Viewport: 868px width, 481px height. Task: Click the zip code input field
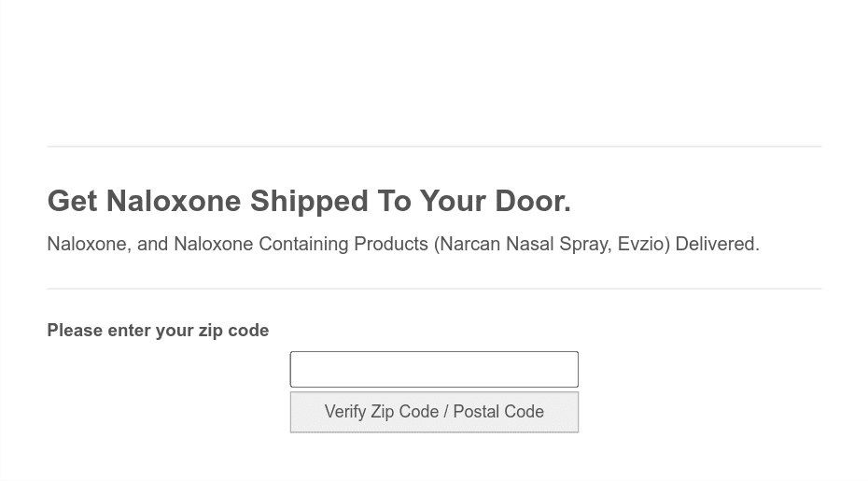pyautogui.click(x=434, y=370)
